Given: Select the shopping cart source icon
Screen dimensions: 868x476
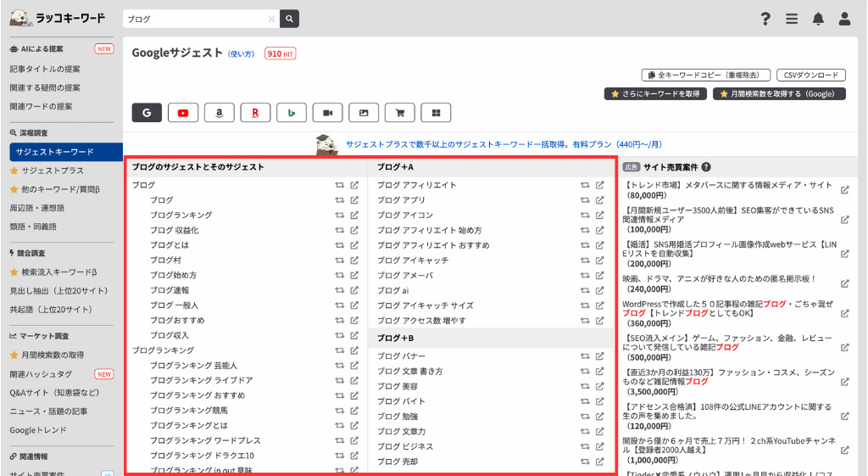Looking at the screenshot, I should click(400, 113).
